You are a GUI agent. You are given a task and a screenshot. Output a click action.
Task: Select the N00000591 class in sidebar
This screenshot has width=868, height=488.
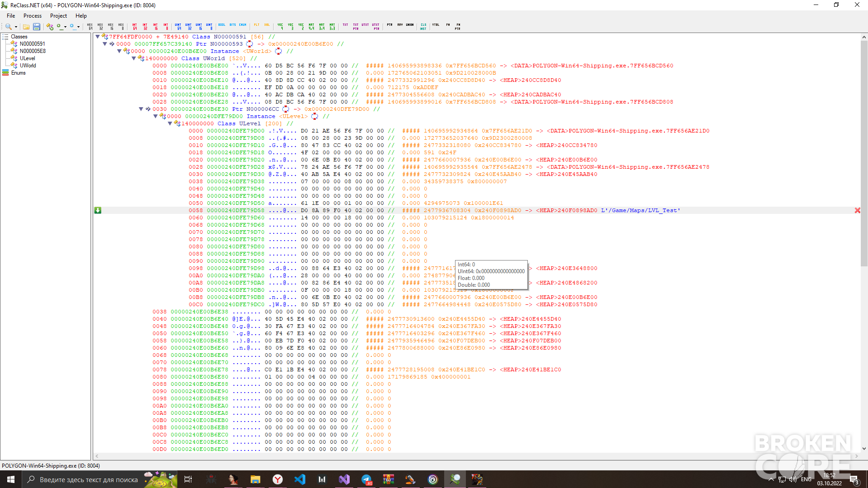point(32,44)
